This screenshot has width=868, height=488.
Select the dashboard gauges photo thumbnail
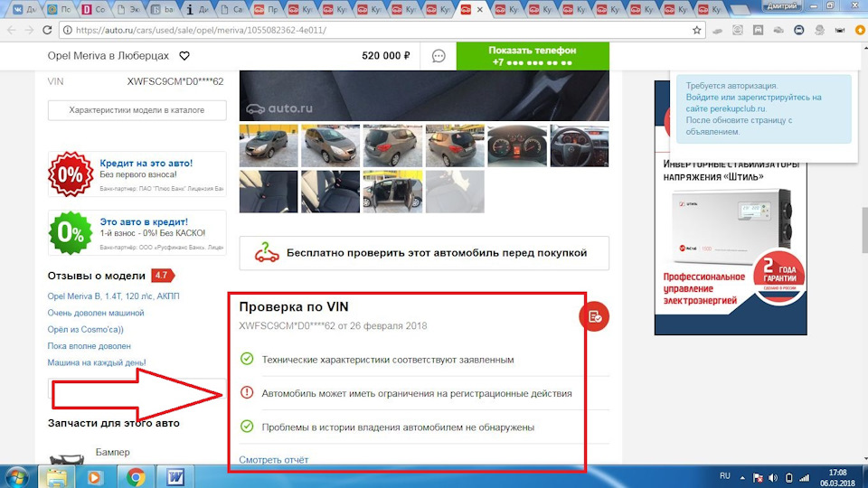pos(517,145)
